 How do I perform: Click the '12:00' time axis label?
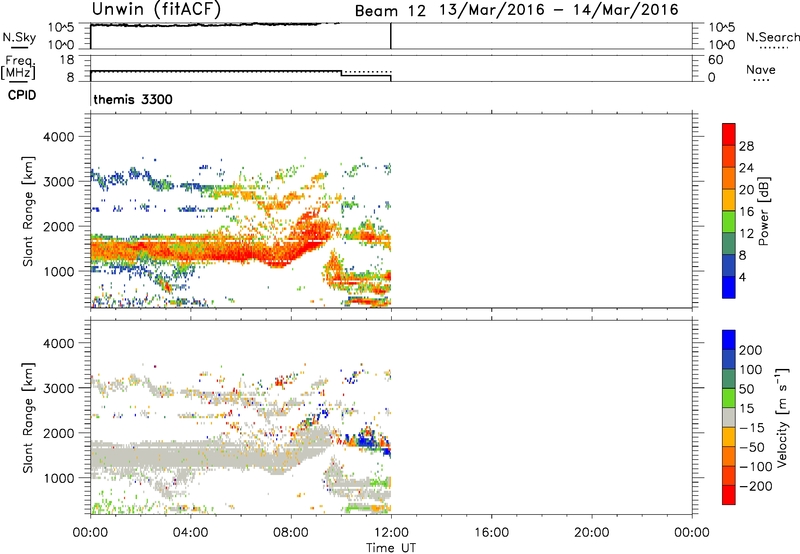click(391, 533)
